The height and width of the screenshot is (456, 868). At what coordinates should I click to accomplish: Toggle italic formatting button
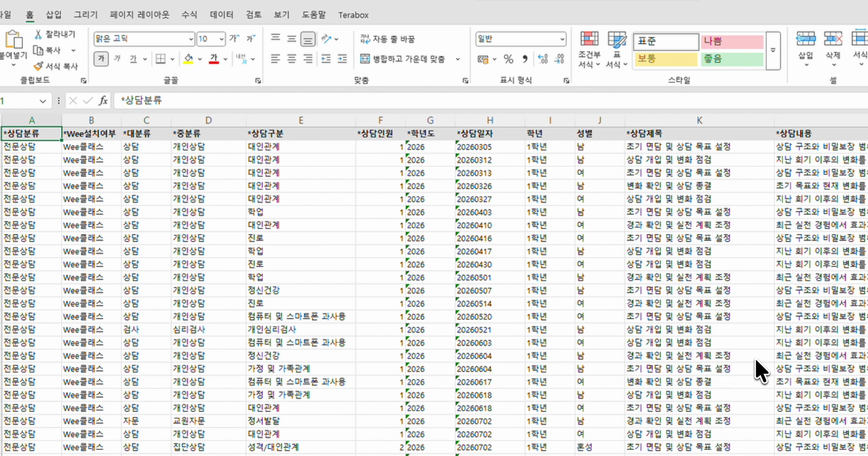[x=117, y=59]
